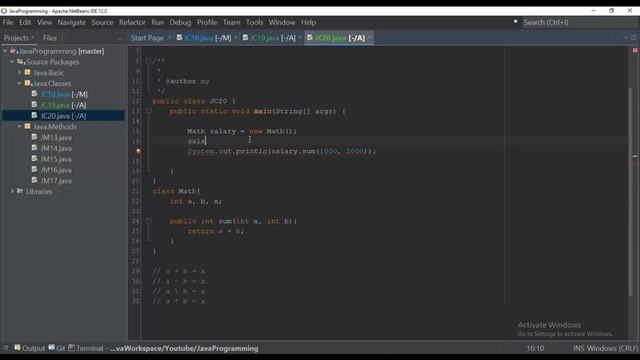Select JC19.java in project tree
Image resolution: width=640 pixels, height=360 pixels.
(63, 105)
